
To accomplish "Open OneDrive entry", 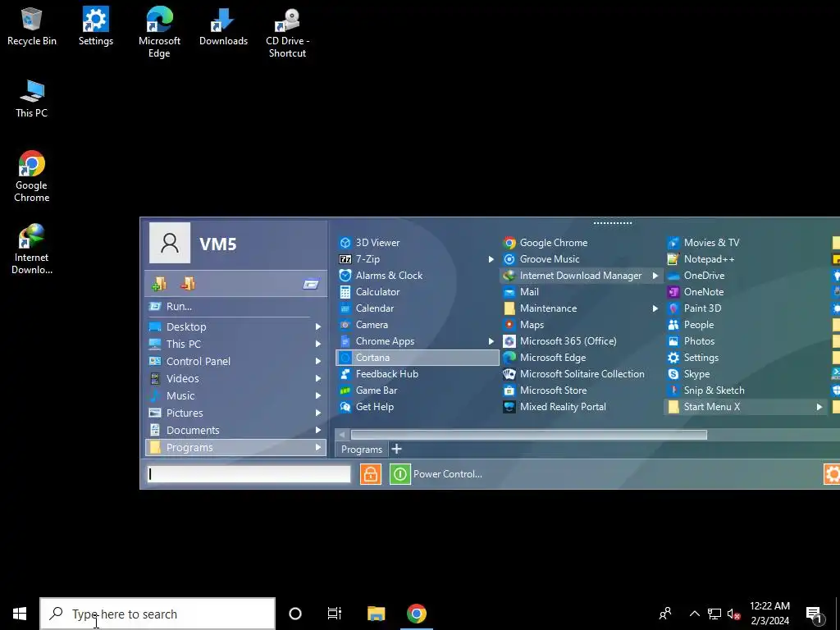I will point(746,276).
